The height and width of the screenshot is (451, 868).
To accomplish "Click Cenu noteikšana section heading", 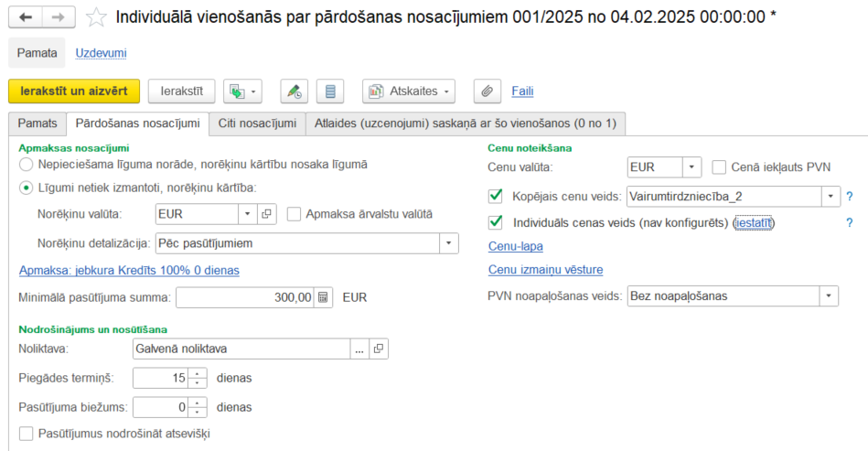I will 530,148.
